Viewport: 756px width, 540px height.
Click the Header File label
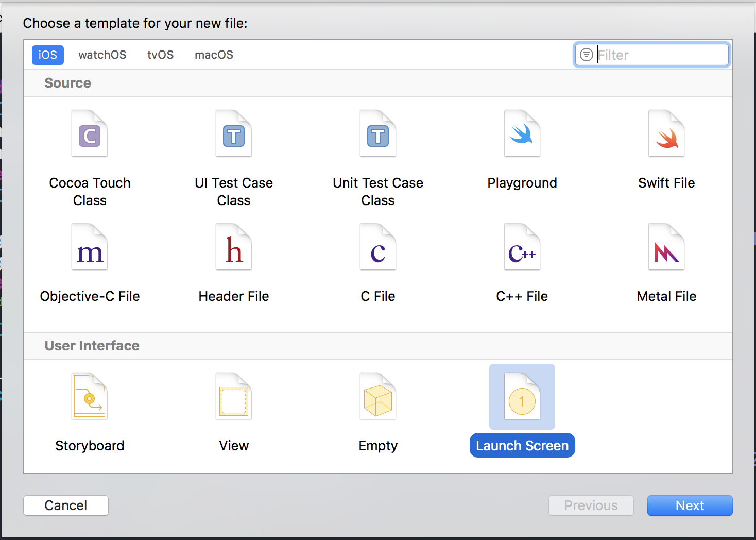point(234,296)
